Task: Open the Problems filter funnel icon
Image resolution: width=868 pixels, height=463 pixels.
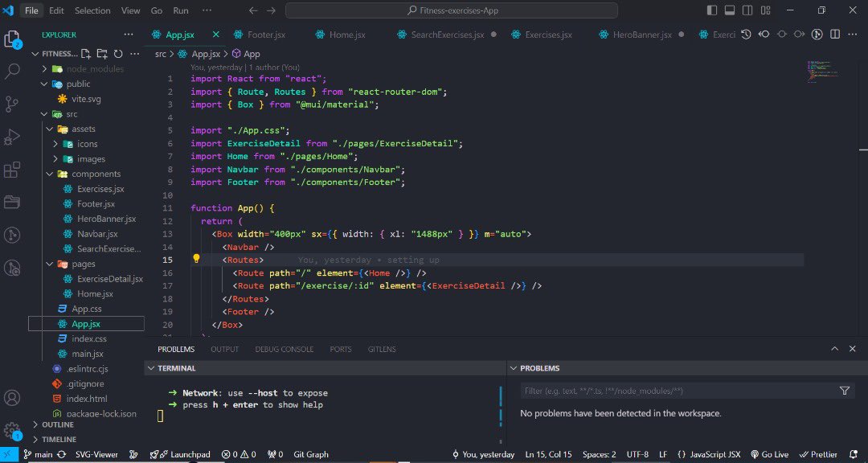Action: click(845, 391)
